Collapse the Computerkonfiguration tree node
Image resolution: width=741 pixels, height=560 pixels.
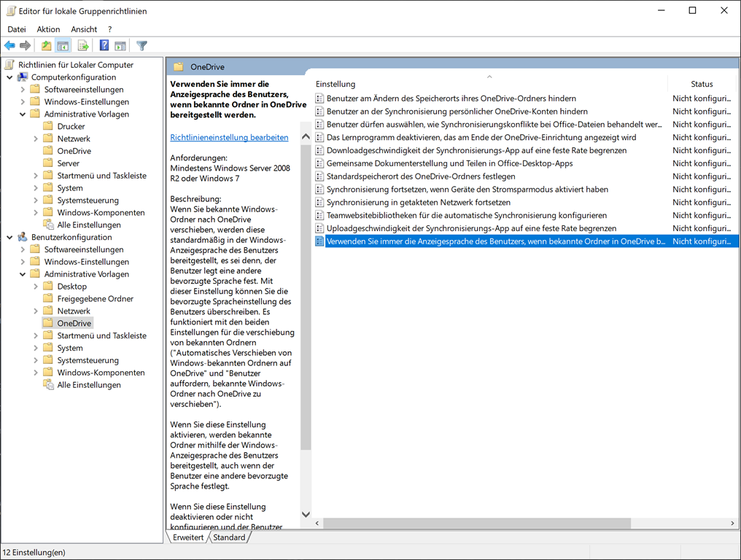point(9,77)
